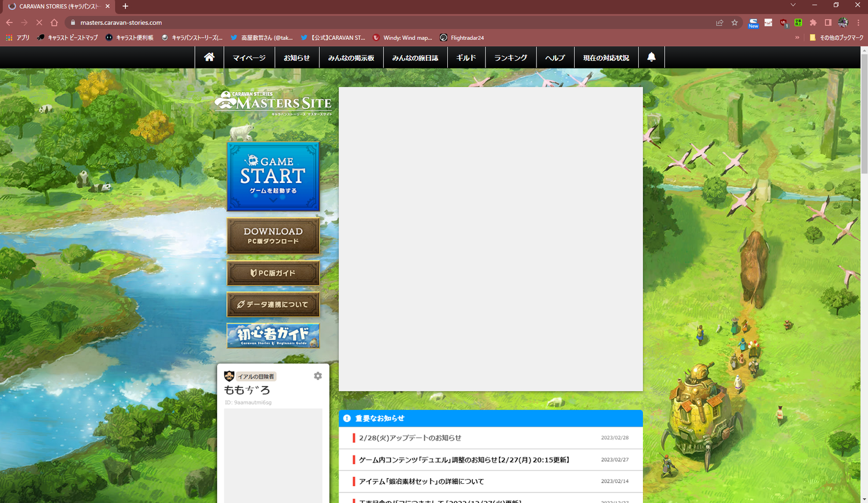Open the デュエル調整のお知らせ notice
This screenshot has width=868, height=503.
464,460
